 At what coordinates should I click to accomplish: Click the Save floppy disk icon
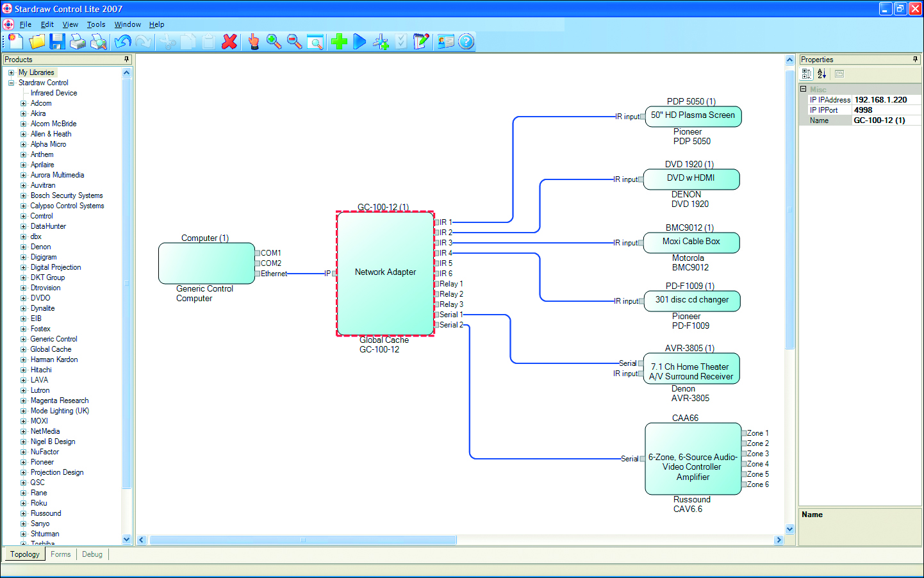click(x=57, y=42)
